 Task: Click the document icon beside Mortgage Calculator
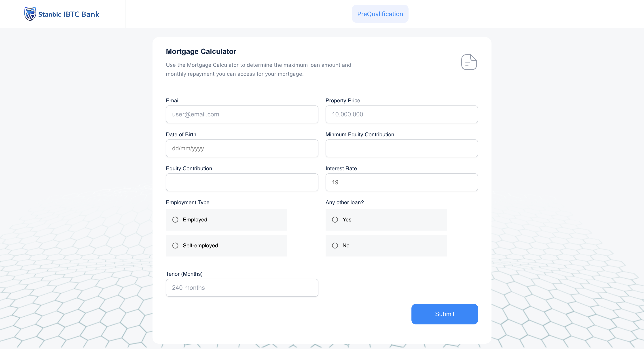[x=469, y=62]
